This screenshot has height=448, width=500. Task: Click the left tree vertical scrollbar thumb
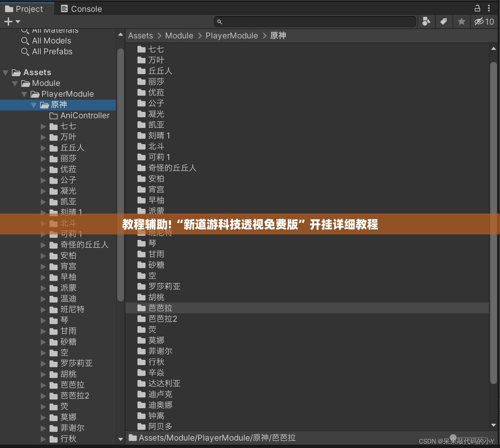(x=121, y=175)
